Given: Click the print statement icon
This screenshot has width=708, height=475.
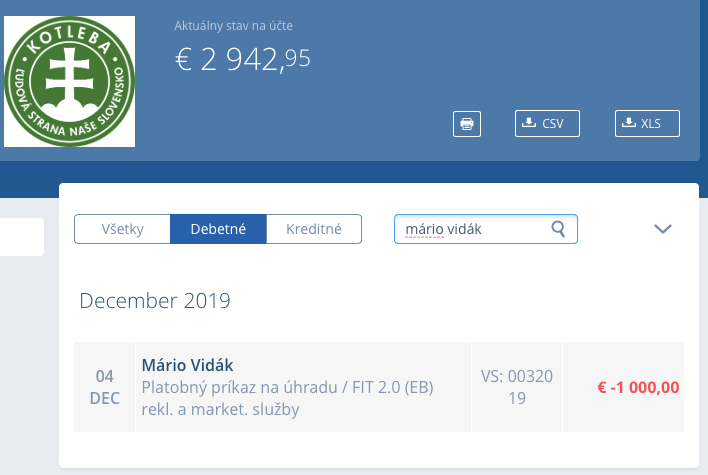Looking at the screenshot, I should 467,124.
